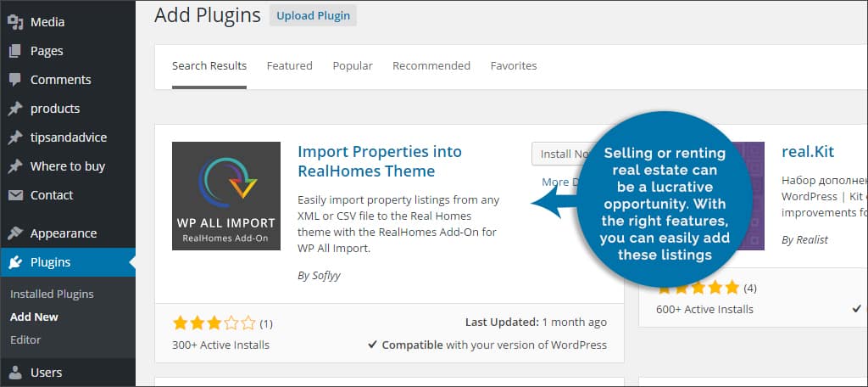The image size is (868, 387).
Task: Open the Installed Plugins submenu
Action: coord(52,294)
